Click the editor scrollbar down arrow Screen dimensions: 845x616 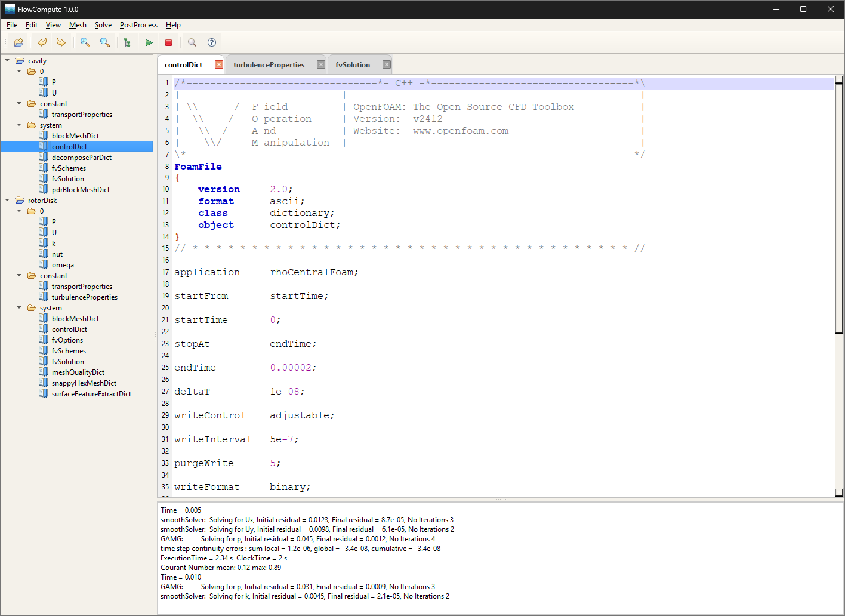[x=839, y=492]
